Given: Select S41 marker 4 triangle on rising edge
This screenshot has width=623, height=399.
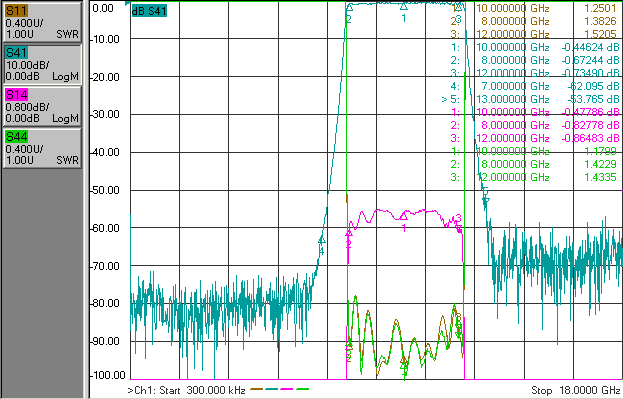Looking at the screenshot, I should click(x=322, y=240).
